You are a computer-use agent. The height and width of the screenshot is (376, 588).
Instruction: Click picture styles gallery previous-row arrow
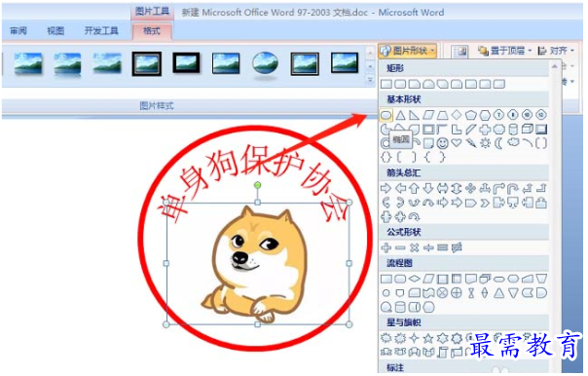(x=370, y=53)
